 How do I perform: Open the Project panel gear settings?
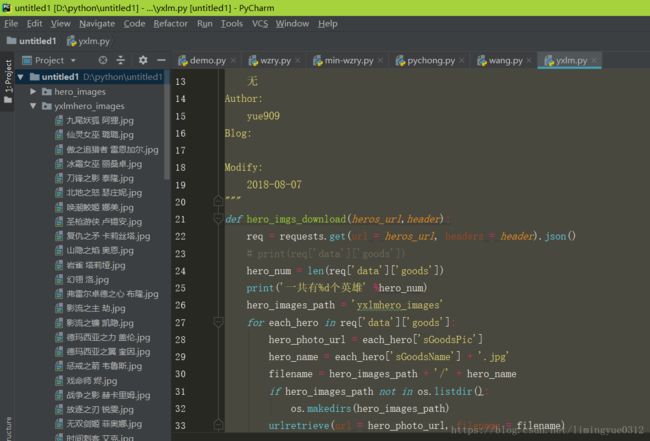click(x=143, y=61)
